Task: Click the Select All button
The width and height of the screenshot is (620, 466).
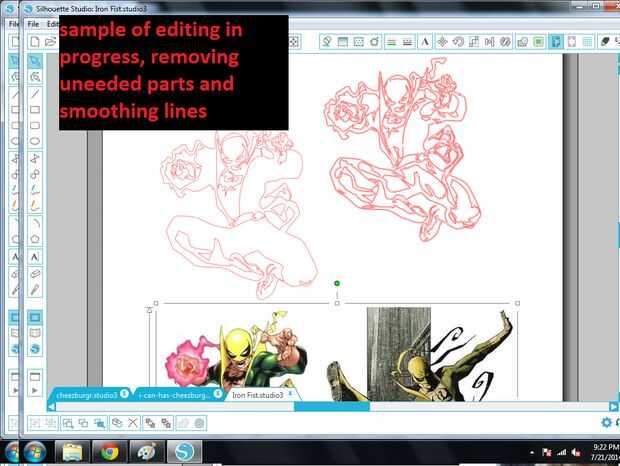Action: pos(68,423)
